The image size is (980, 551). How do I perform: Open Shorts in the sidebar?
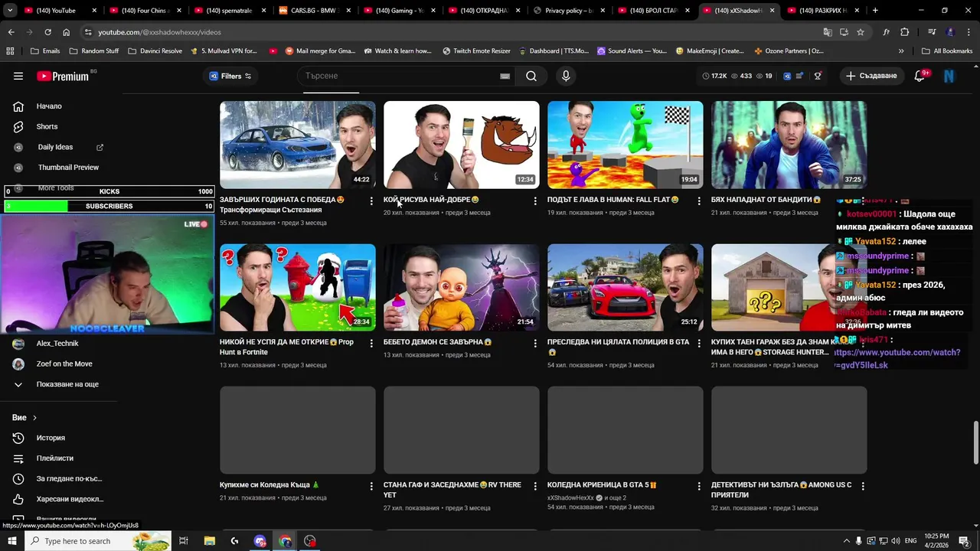click(x=47, y=126)
